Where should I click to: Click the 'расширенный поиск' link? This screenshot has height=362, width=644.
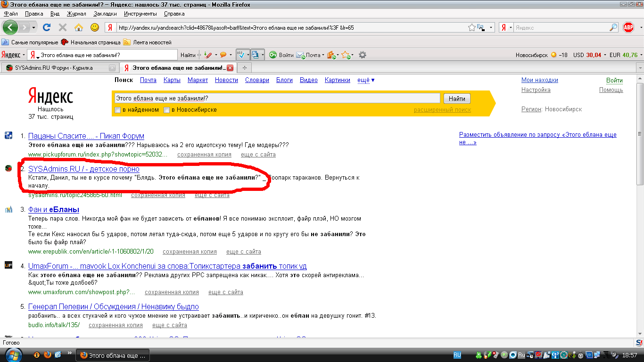443,110
